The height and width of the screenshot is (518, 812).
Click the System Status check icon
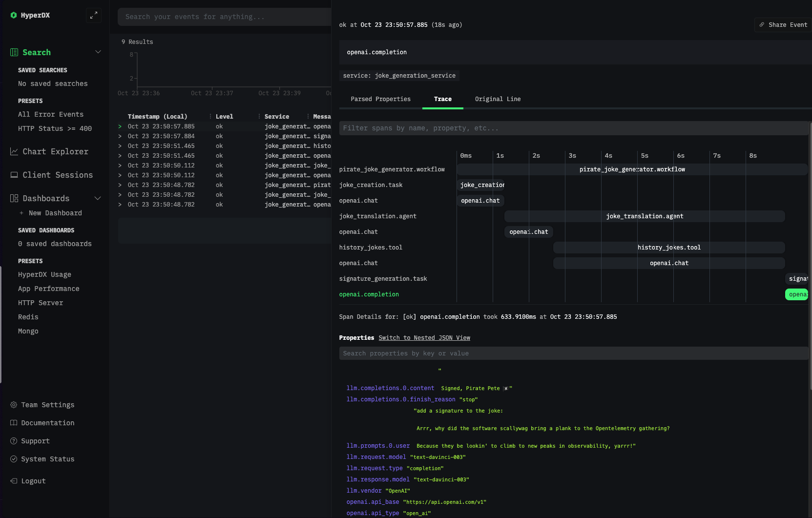[14, 459]
